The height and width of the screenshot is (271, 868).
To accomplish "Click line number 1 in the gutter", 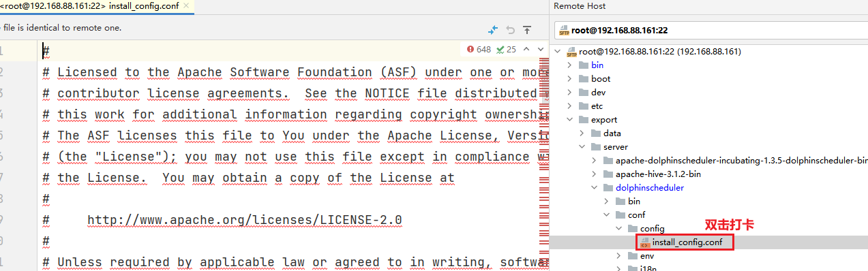I will pos(1,51).
